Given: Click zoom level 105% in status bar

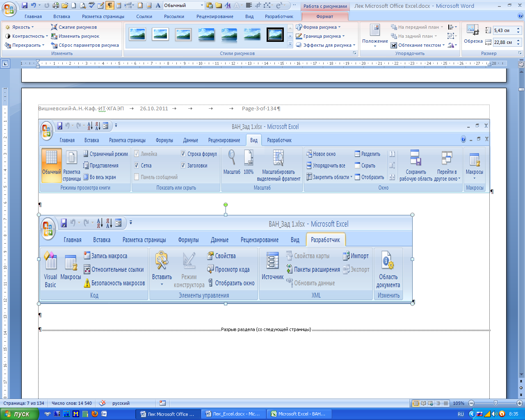Looking at the screenshot, I should [x=459, y=403].
